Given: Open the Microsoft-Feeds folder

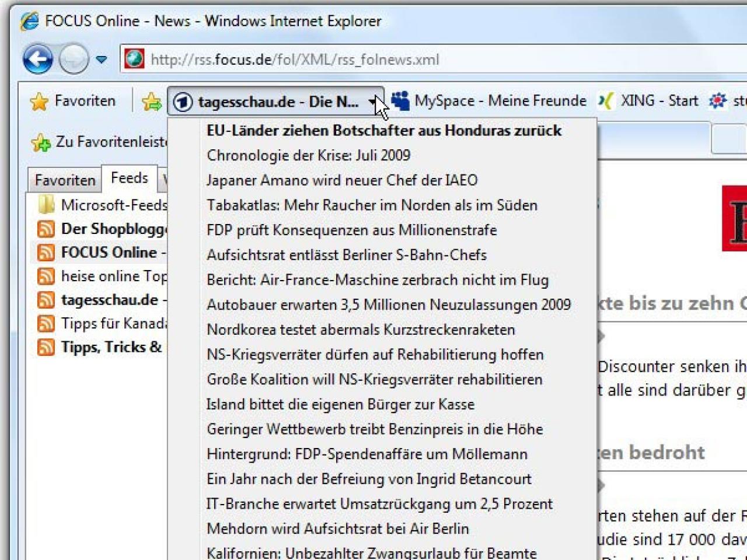Looking at the screenshot, I should point(102,205).
